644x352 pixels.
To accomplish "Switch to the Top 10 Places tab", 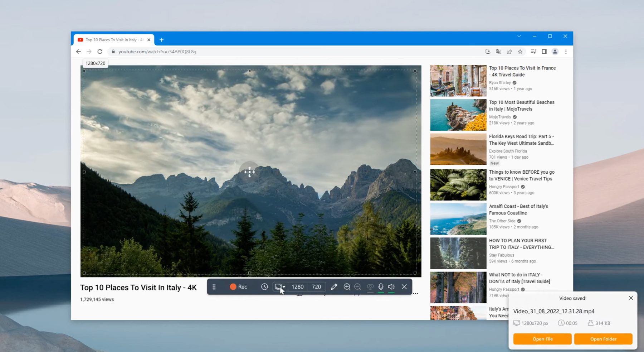I will (111, 39).
